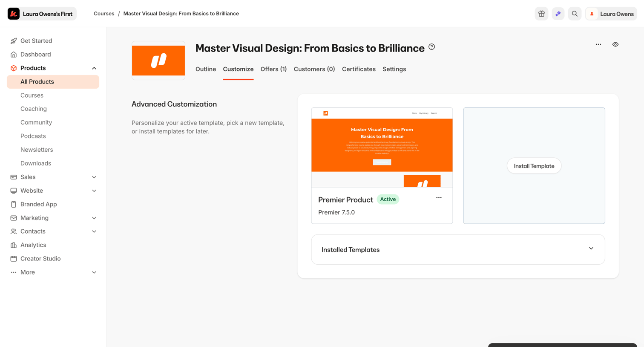Image resolution: width=644 pixels, height=347 pixels.
Task: Click the Premier Product template preview
Action: (x=382, y=147)
